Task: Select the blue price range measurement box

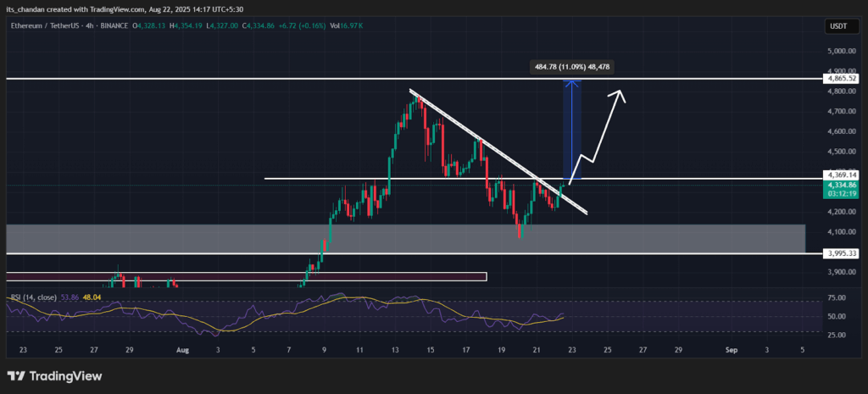Action: pos(572,130)
